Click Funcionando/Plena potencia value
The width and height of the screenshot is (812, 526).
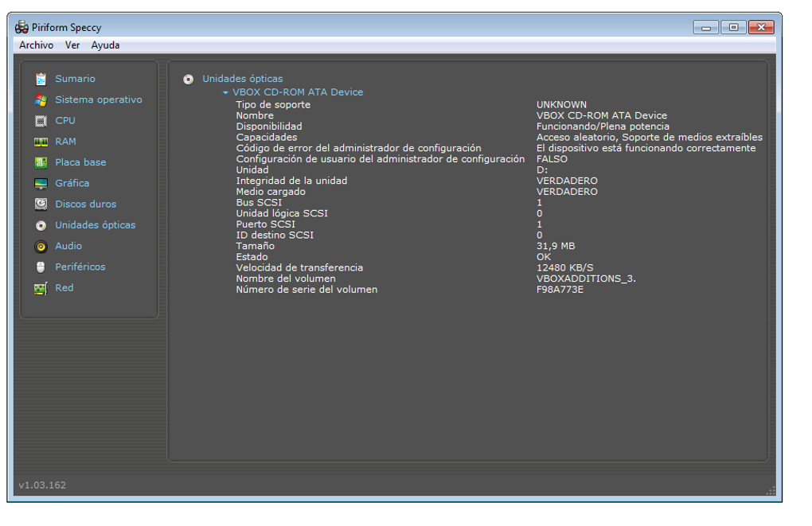603,127
